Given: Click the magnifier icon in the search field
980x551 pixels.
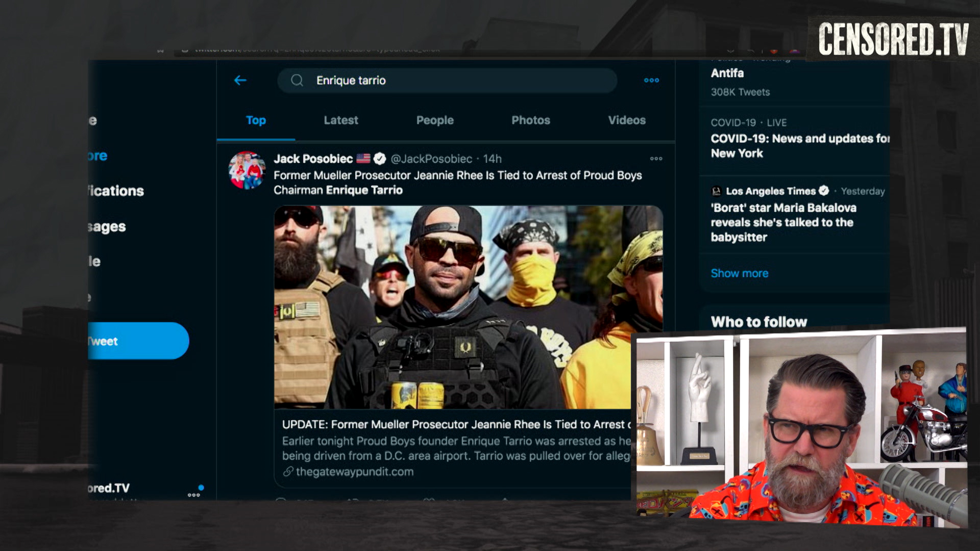Looking at the screenshot, I should coord(297,80).
